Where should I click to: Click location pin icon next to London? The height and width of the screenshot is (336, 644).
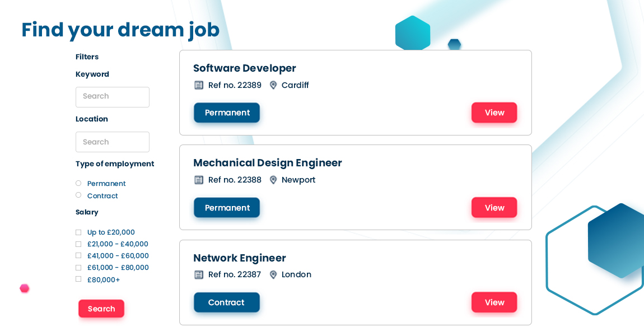tap(273, 274)
